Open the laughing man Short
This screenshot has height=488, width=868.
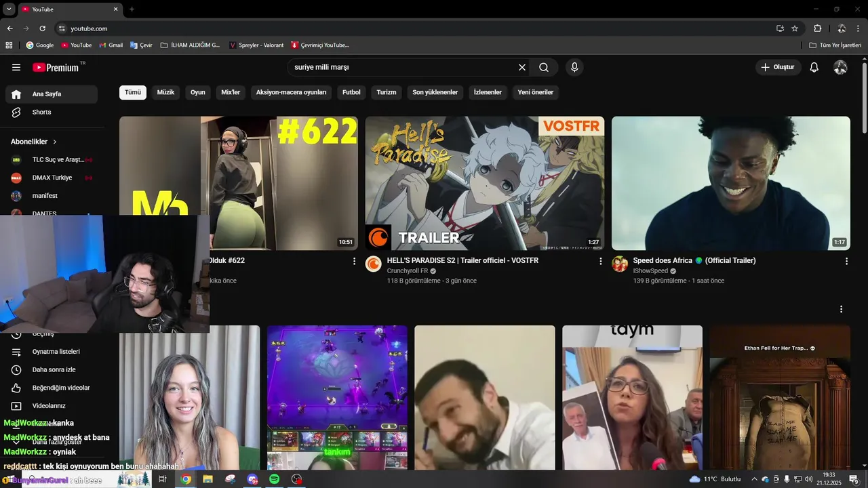tap(485, 398)
